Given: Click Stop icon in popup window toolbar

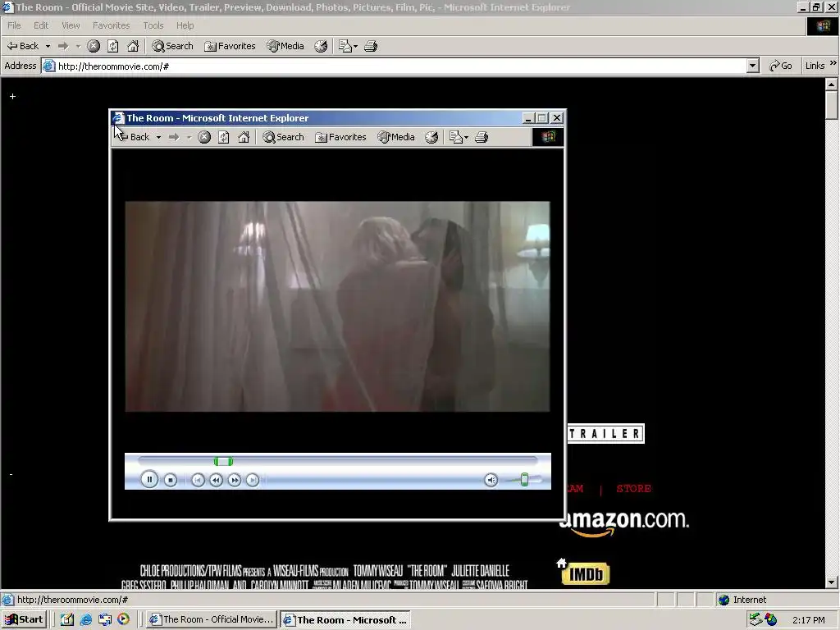Looking at the screenshot, I should (204, 137).
